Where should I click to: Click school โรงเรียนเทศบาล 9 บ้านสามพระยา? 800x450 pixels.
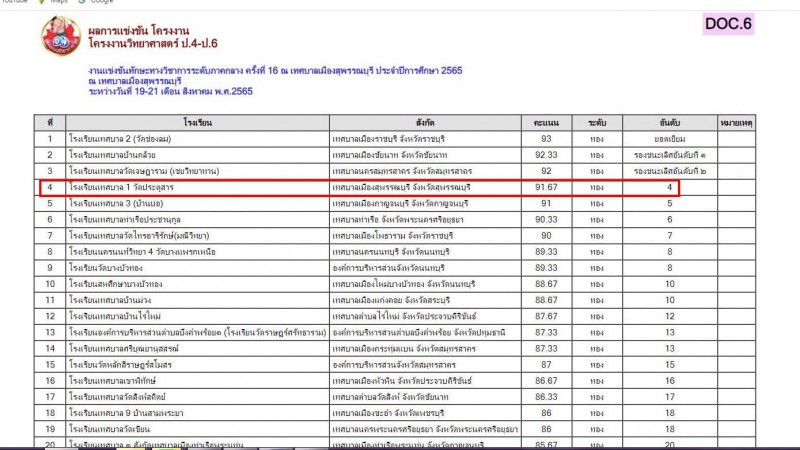pyautogui.click(x=126, y=413)
